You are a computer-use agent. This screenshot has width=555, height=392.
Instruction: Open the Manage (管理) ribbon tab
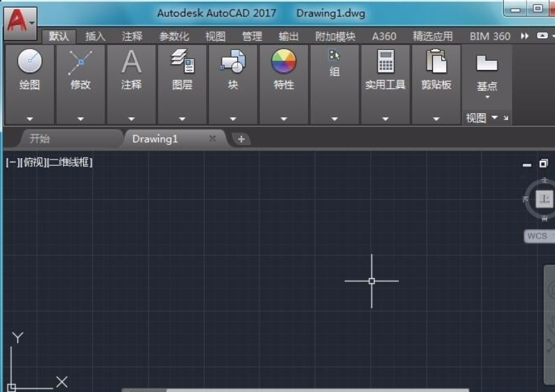(252, 36)
